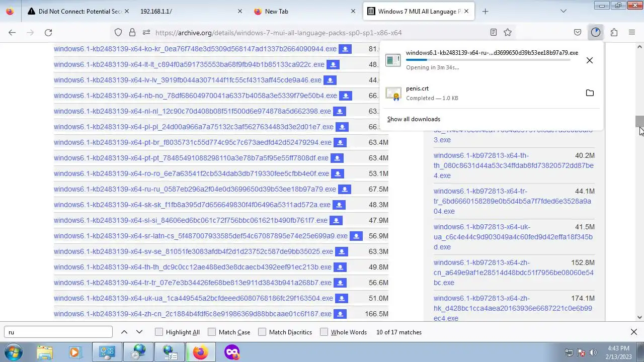644x362 pixels.
Task: Open the Extensions puzzle icon
Action: coord(614,32)
